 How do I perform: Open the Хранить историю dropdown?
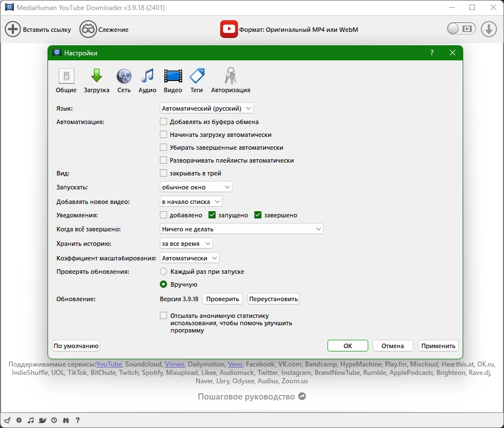(x=186, y=244)
